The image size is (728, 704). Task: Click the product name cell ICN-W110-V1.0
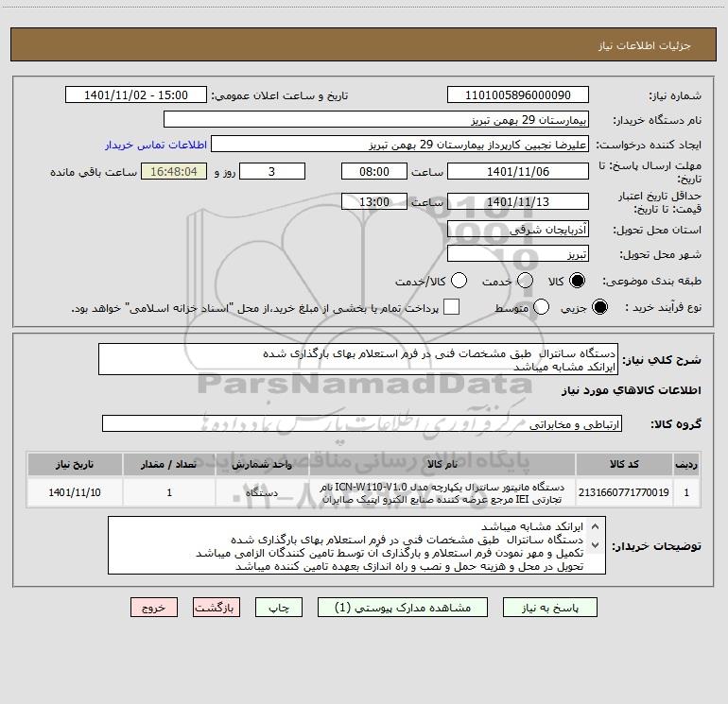[442, 493]
